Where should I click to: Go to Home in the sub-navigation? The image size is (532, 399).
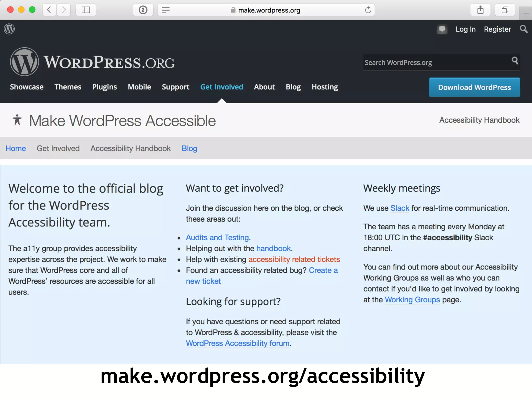(16, 148)
